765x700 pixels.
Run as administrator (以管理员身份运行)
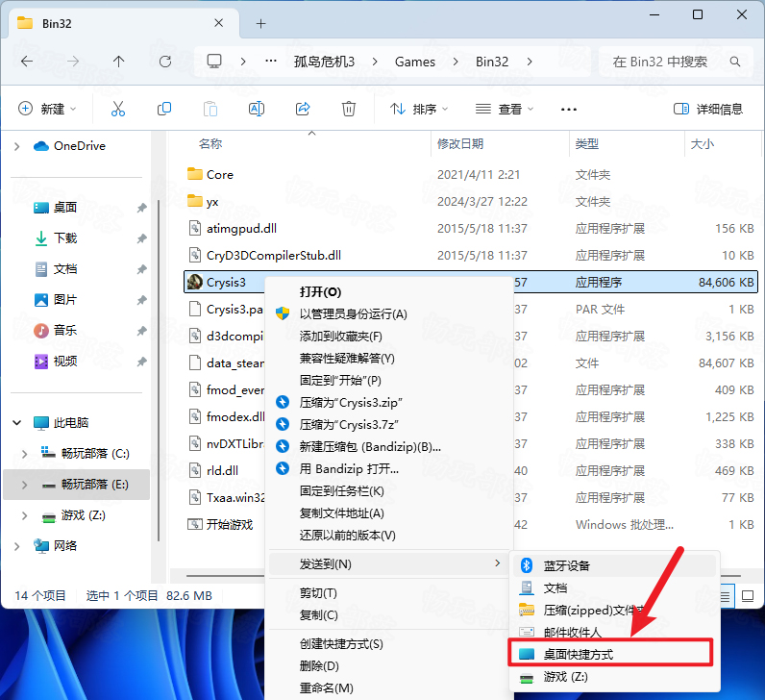[389, 313]
